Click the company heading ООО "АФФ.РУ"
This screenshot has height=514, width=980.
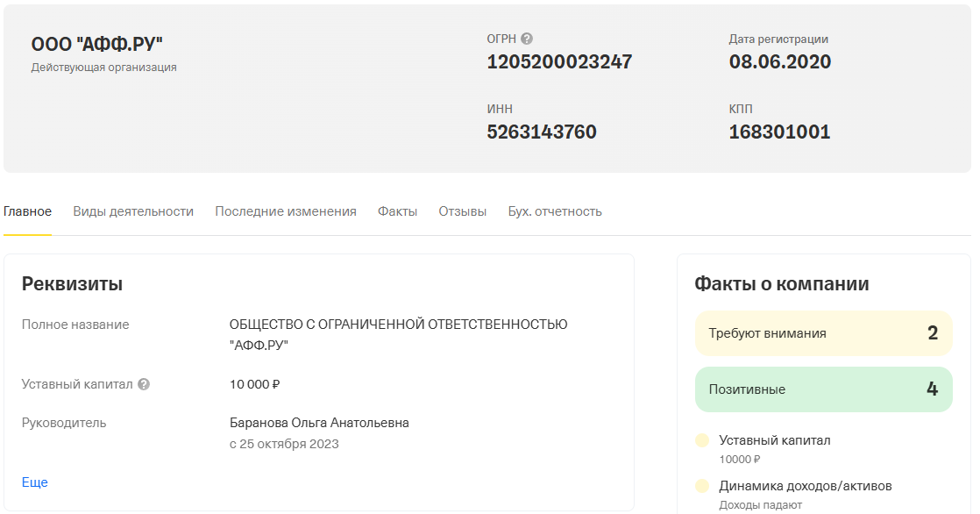coord(97,45)
